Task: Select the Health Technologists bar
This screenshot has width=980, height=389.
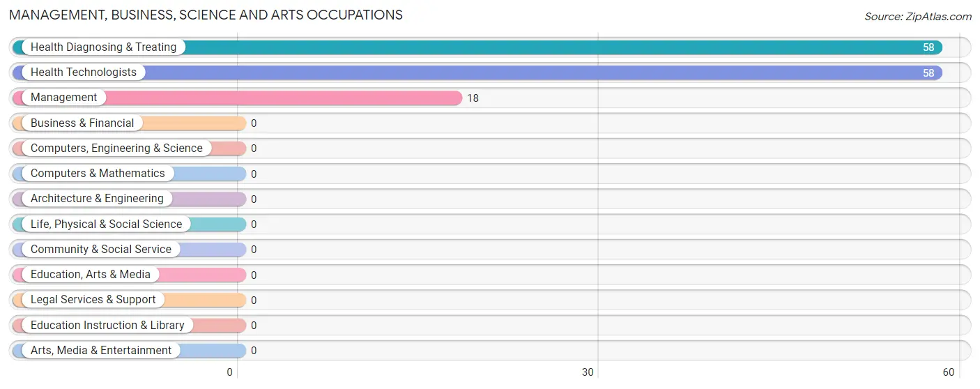Action: pos(477,73)
